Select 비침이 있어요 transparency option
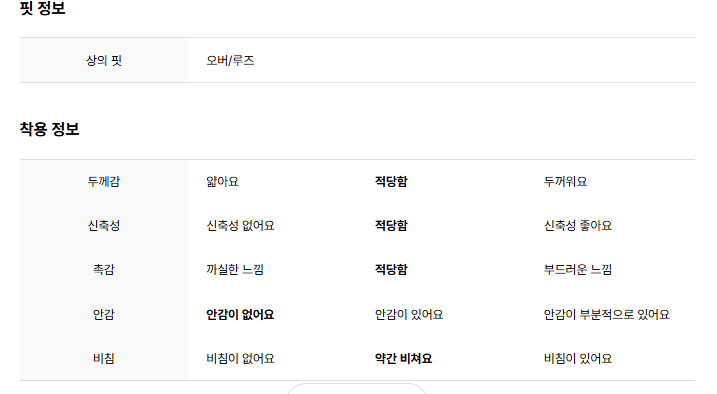 point(578,358)
